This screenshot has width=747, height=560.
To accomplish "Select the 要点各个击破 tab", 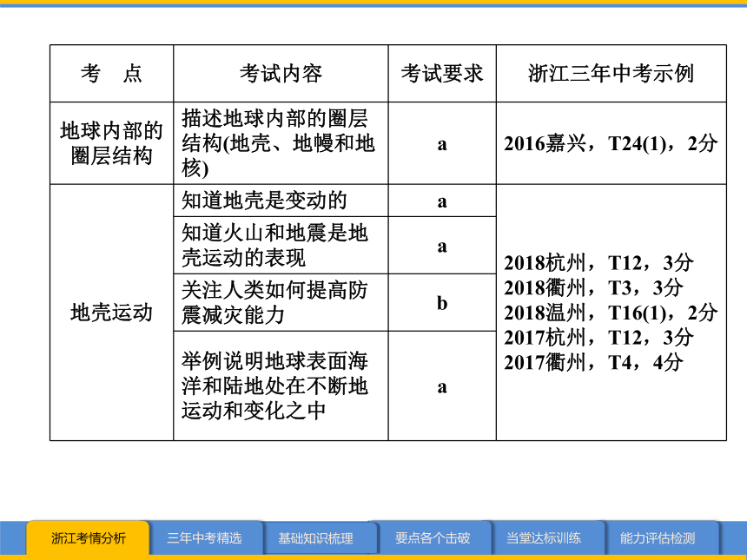I will [433, 538].
